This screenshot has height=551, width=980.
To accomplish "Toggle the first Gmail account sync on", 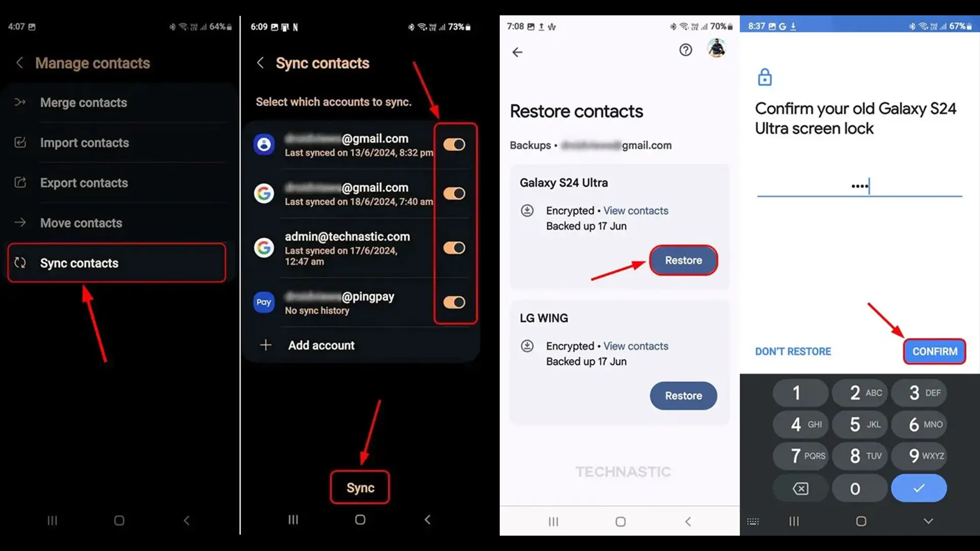I will tap(454, 144).
